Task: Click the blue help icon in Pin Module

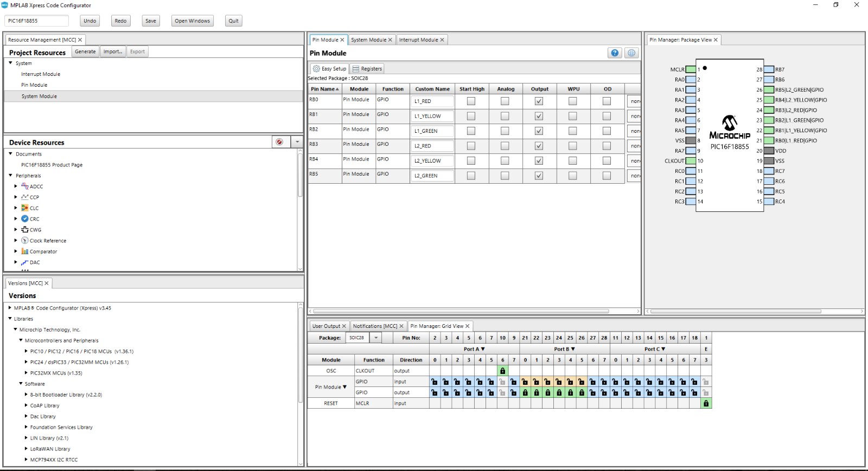Action: pos(615,53)
